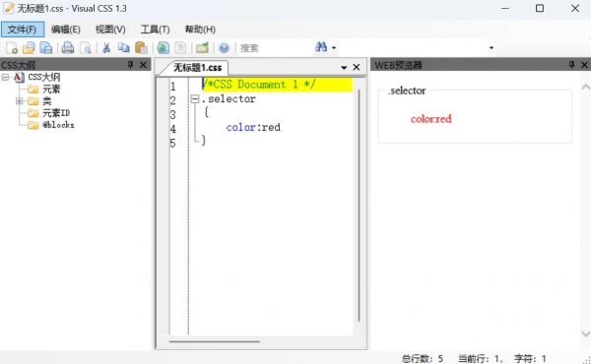The height and width of the screenshot is (364, 591).
Task: Open the 视图(V) menu
Action: point(110,30)
